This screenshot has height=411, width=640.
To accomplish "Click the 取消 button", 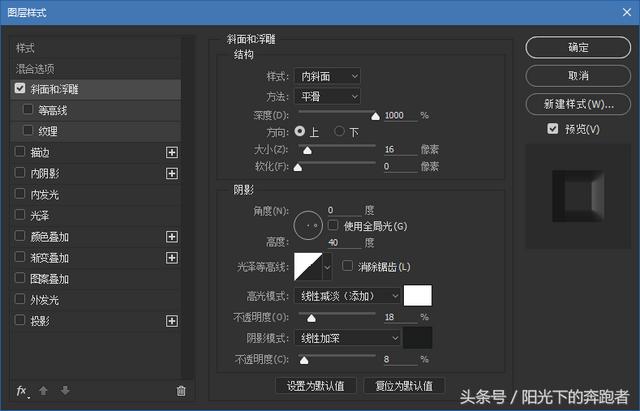I will click(578, 76).
